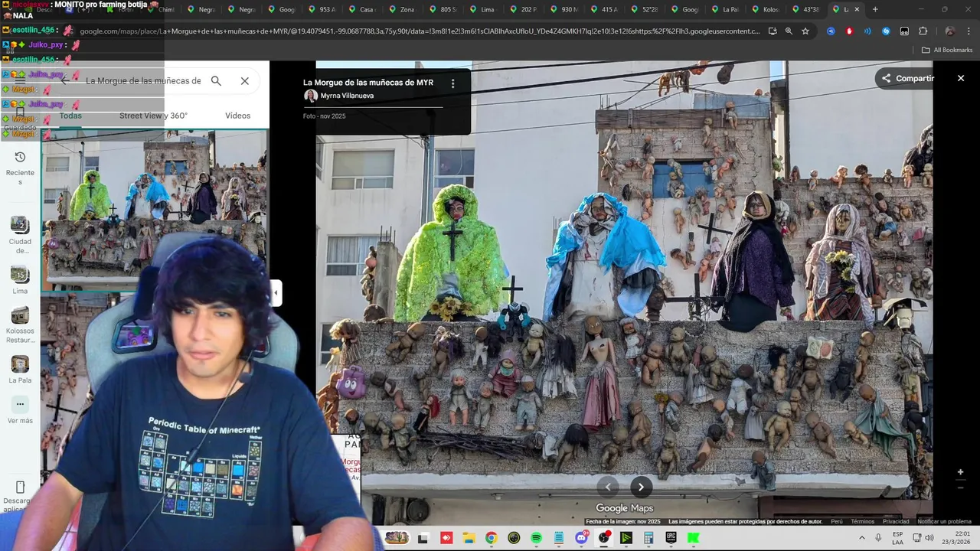
Task: Open Epic Games Launcher from taskbar
Action: 671,538
